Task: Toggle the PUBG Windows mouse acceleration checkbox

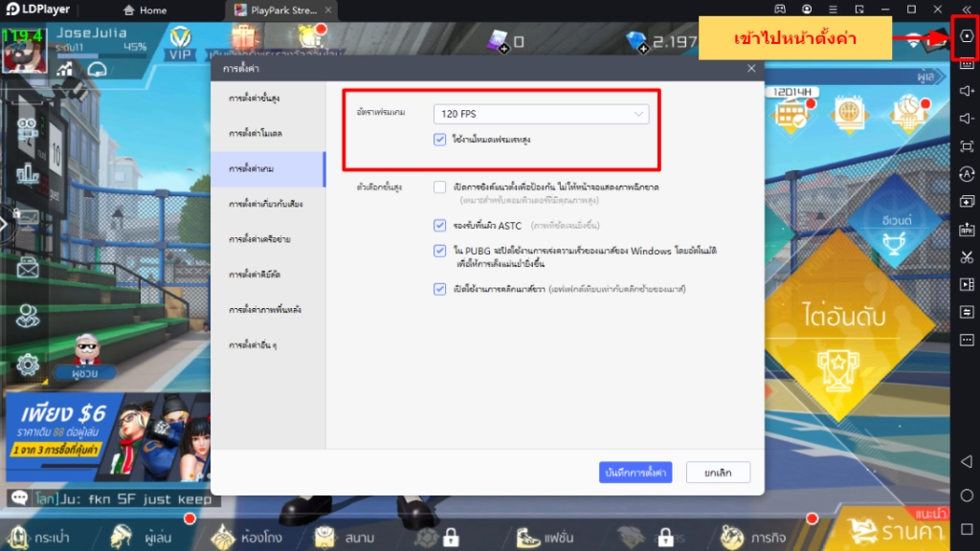Action: pos(439,251)
